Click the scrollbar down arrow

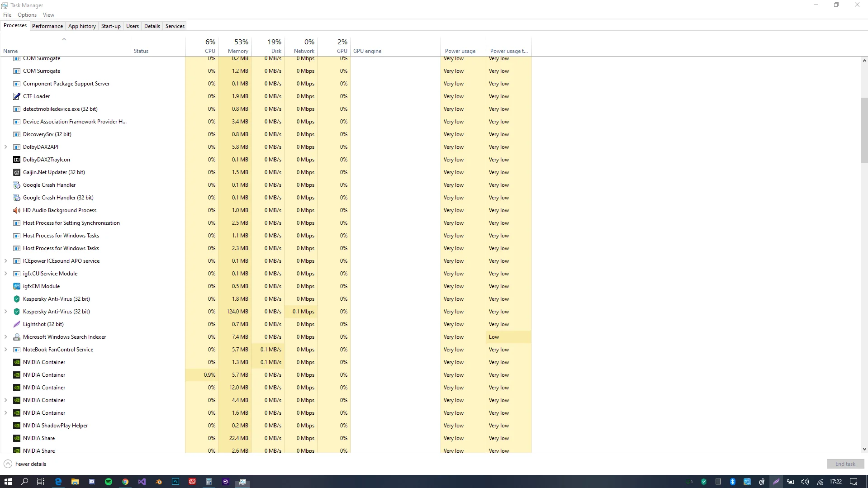tap(864, 449)
